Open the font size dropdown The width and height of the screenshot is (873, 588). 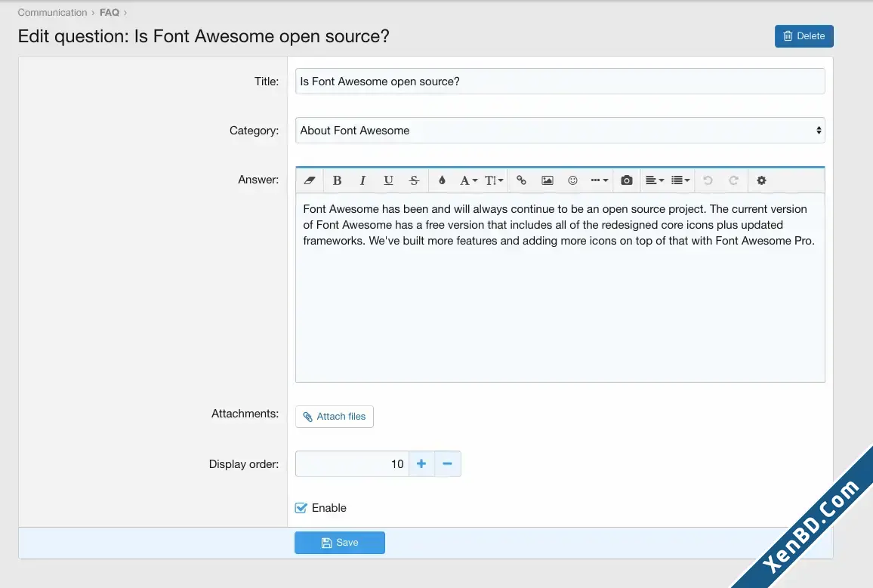(x=494, y=180)
